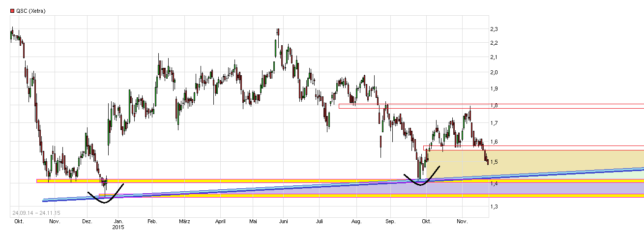Click the April month label
644x235 pixels.
pyautogui.click(x=220, y=222)
